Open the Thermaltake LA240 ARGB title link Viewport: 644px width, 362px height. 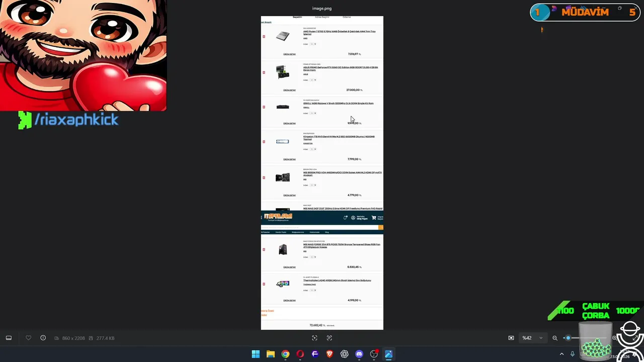click(337, 281)
